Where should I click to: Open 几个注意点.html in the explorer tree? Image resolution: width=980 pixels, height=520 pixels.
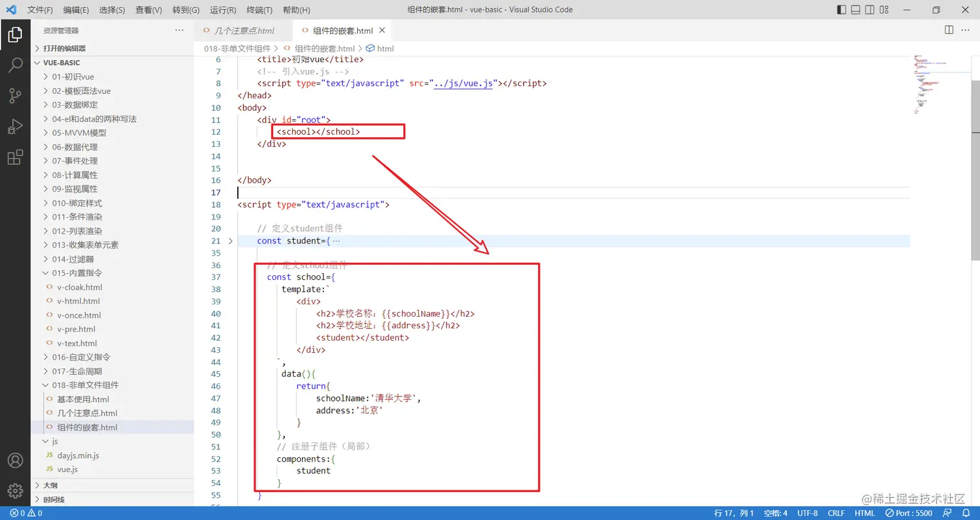(112, 413)
